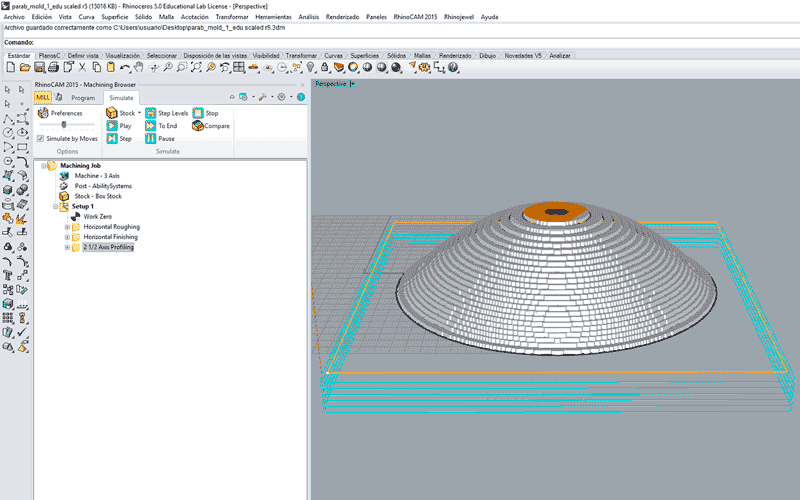Select the 2 1/2 Axis Profiling operation

pyautogui.click(x=108, y=247)
